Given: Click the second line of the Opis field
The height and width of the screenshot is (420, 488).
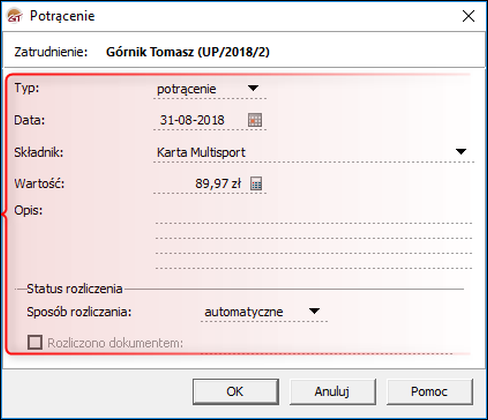Looking at the screenshot, I should point(314,231).
